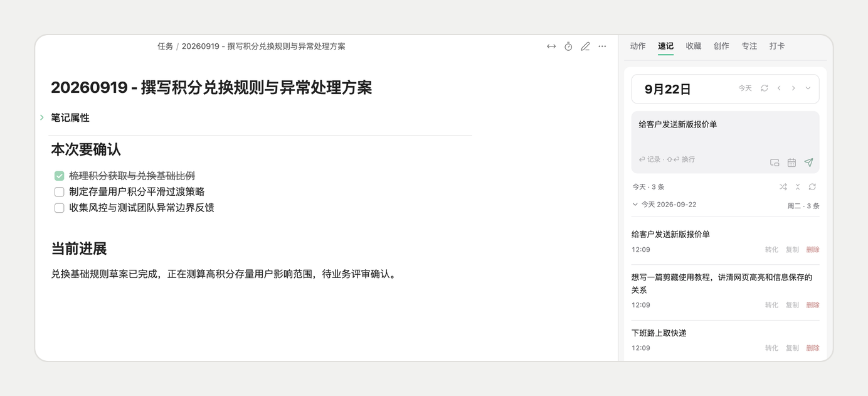Go to previous day arrow
Image resolution: width=868 pixels, height=396 pixels.
(779, 88)
